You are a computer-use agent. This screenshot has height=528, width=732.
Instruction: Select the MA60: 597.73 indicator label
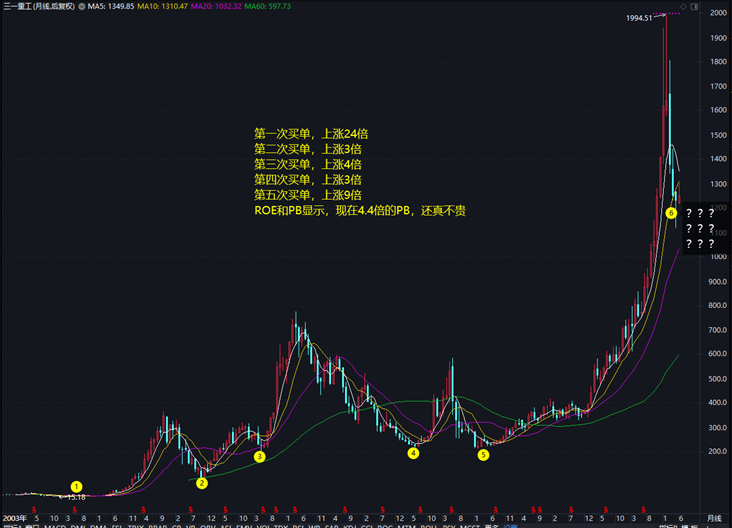tap(267, 7)
